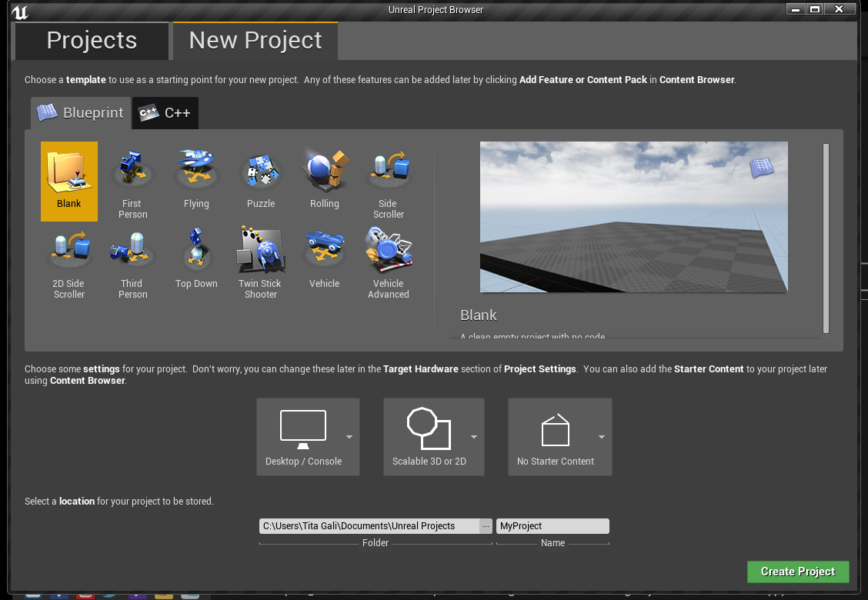Select the Twin Stick Shooter template
Viewport: 868px width, 600px height.
(261, 263)
